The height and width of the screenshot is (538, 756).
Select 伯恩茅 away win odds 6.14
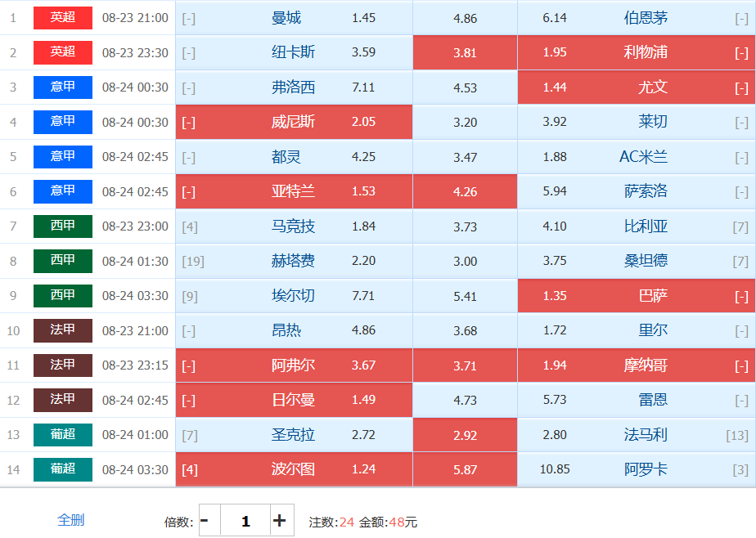coord(637,18)
